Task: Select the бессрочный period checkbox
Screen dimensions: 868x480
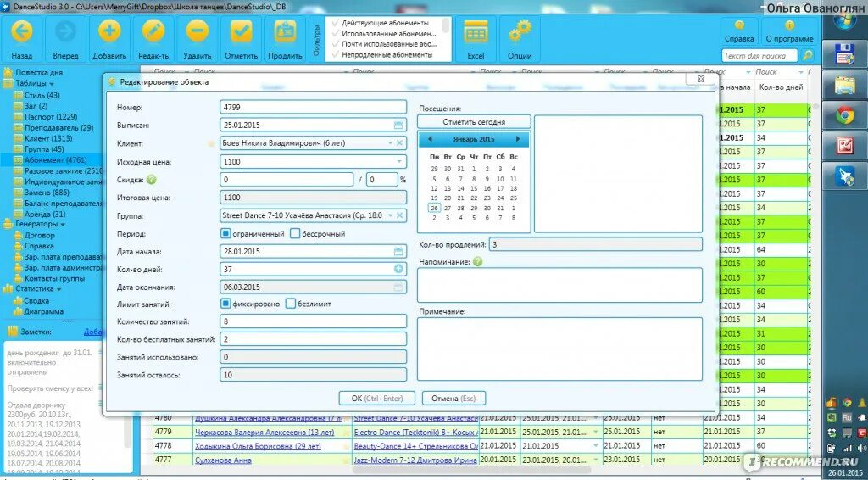Action: point(295,233)
